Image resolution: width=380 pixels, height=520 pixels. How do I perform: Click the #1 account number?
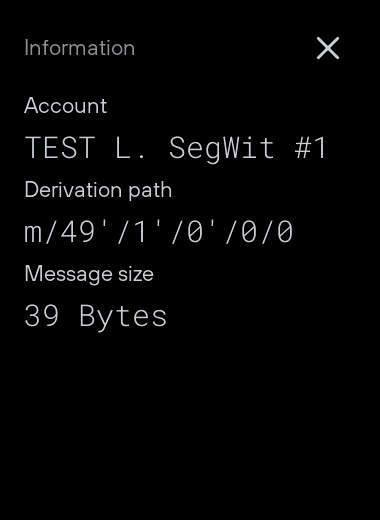310,148
